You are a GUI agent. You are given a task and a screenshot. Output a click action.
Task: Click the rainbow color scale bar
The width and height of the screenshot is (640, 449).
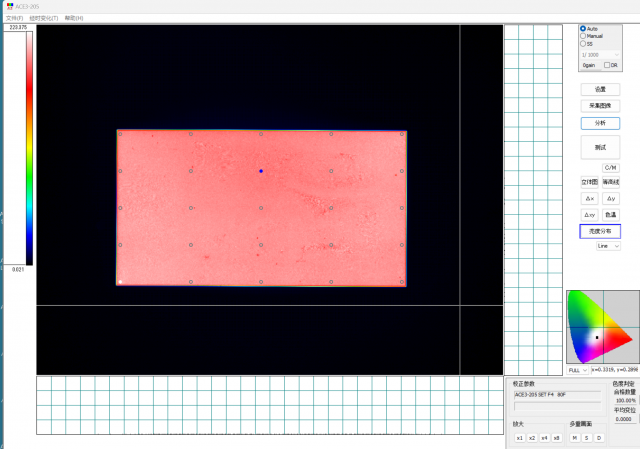(30, 148)
